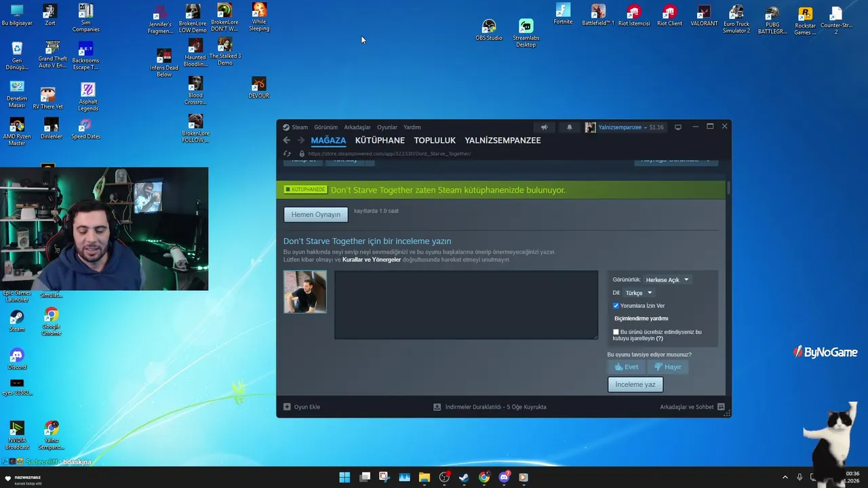The width and height of the screenshot is (868, 488).
Task: Open OBS Studio desktop icon
Action: click(489, 30)
